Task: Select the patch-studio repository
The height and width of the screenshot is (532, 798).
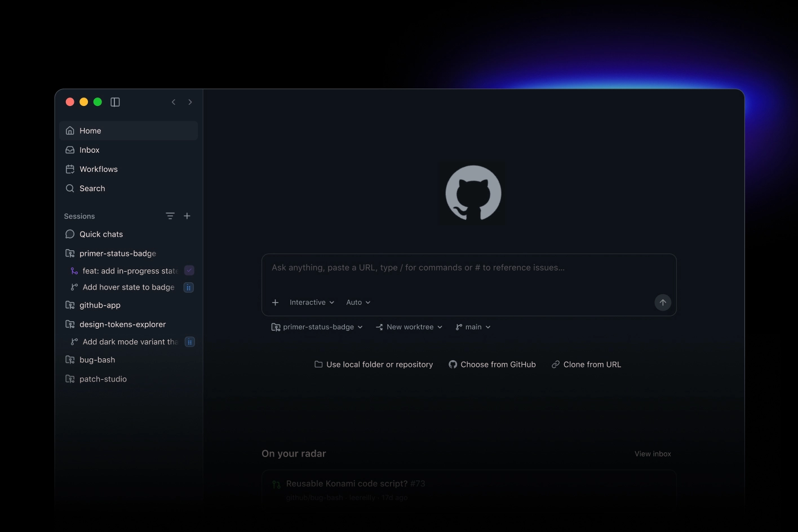Action: pos(128,379)
